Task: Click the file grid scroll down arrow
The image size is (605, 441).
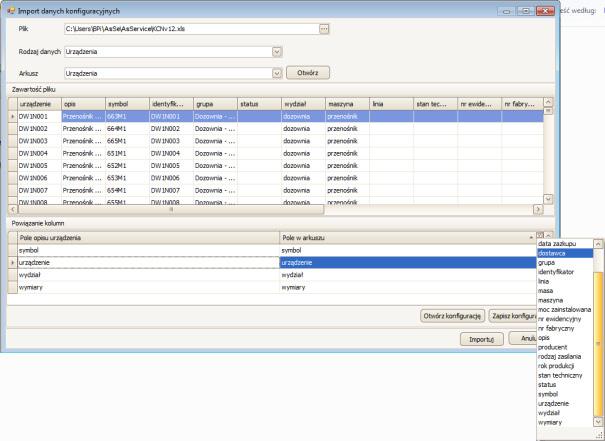Action: pos(548,199)
